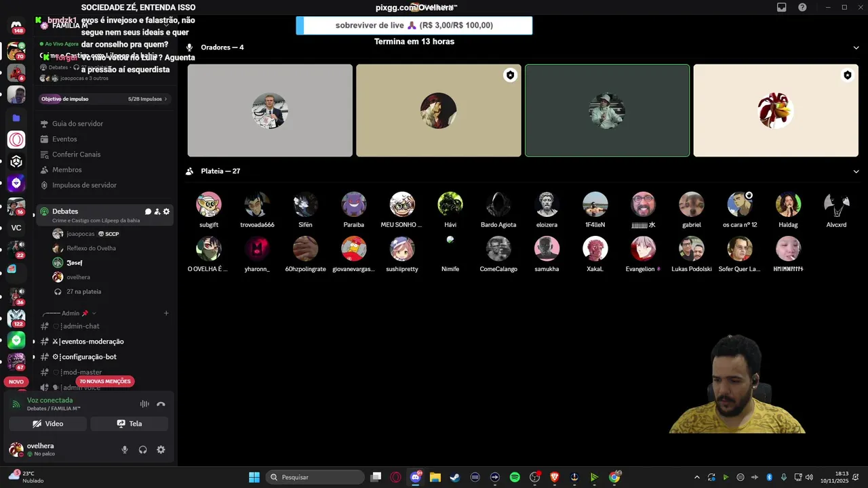Add a channel to the Admin category

[x=166, y=313]
